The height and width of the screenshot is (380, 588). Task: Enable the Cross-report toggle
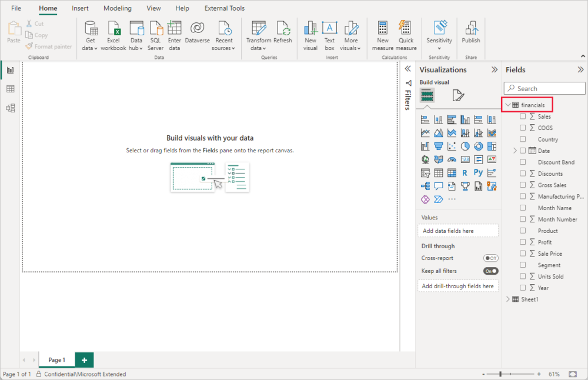(491, 258)
